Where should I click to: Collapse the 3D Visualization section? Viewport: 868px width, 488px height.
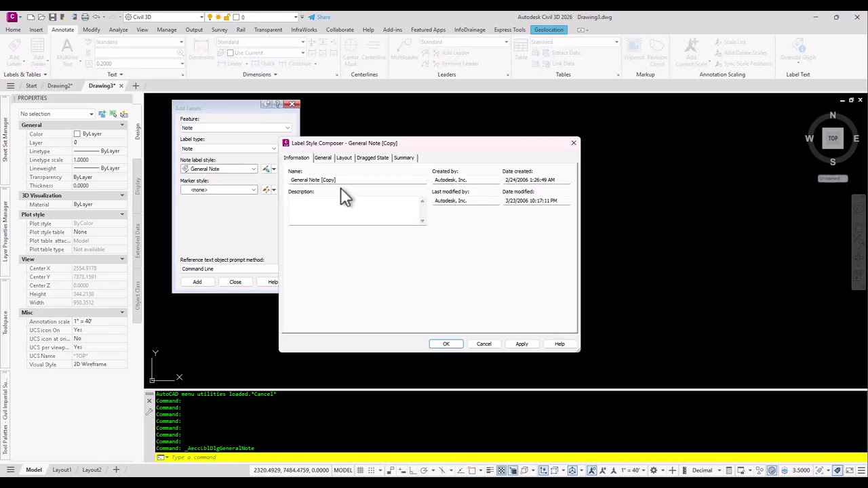[x=122, y=196]
